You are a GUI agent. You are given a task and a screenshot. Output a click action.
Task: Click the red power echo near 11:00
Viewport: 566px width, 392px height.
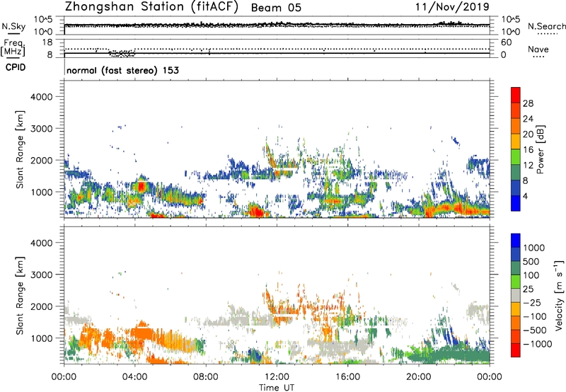pos(257,210)
